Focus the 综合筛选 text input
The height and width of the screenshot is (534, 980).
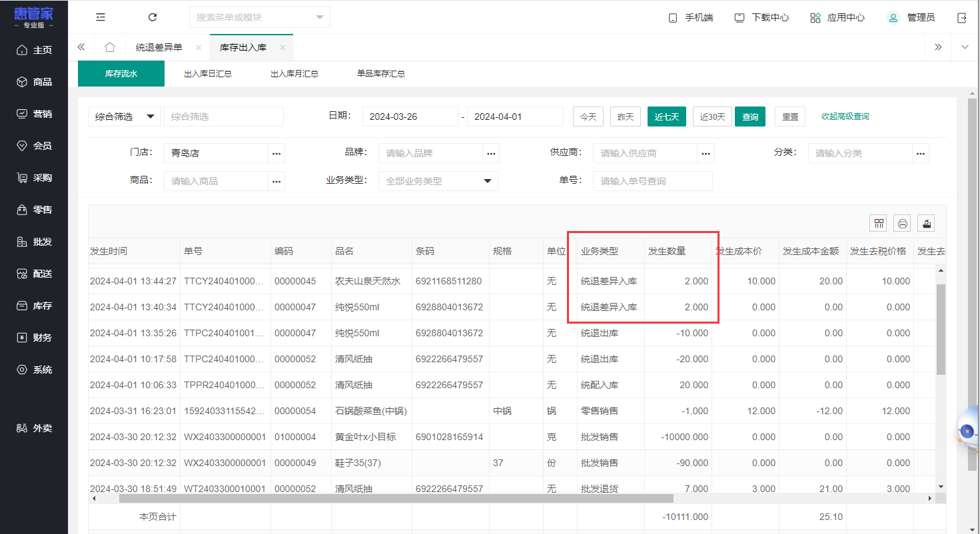click(224, 117)
